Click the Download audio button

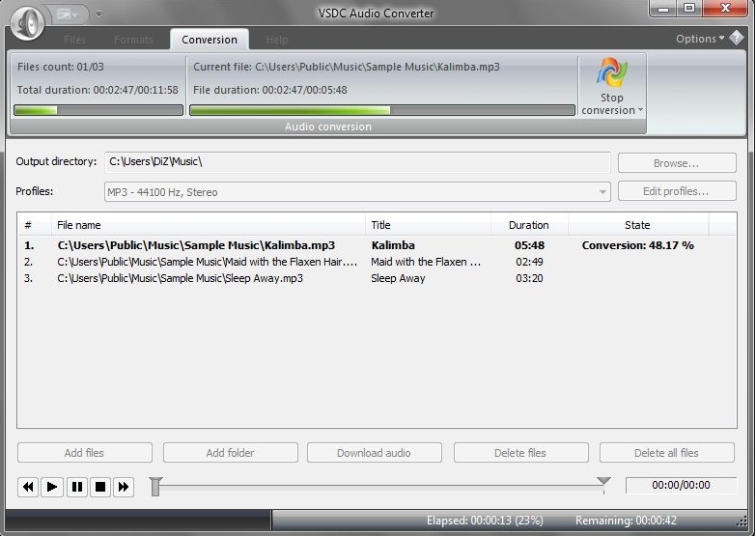point(374,453)
